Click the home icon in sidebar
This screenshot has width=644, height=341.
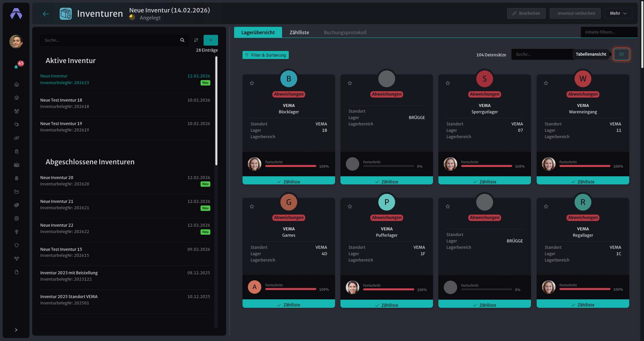pyautogui.click(x=16, y=84)
